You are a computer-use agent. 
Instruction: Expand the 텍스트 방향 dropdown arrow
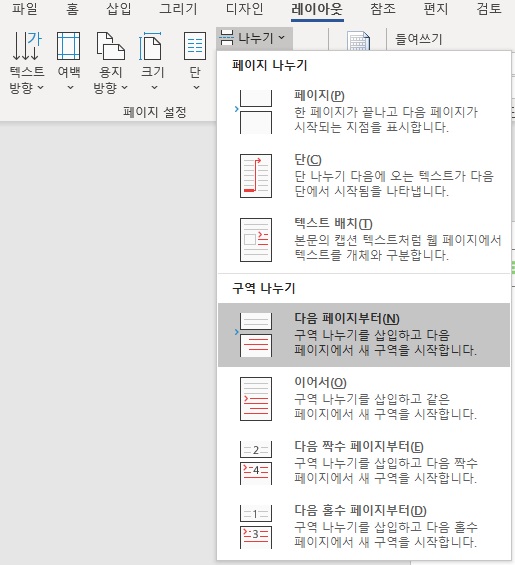(x=41, y=88)
